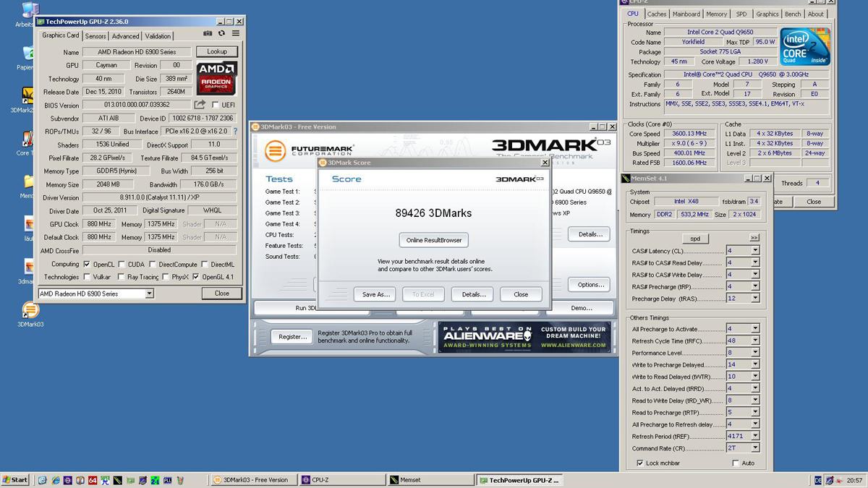The height and width of the screenshot is (488, 868).
Task: Toggle Lock mchbar checkbox in MemSet
Action: pyautogui.click(x=639, y=463)
